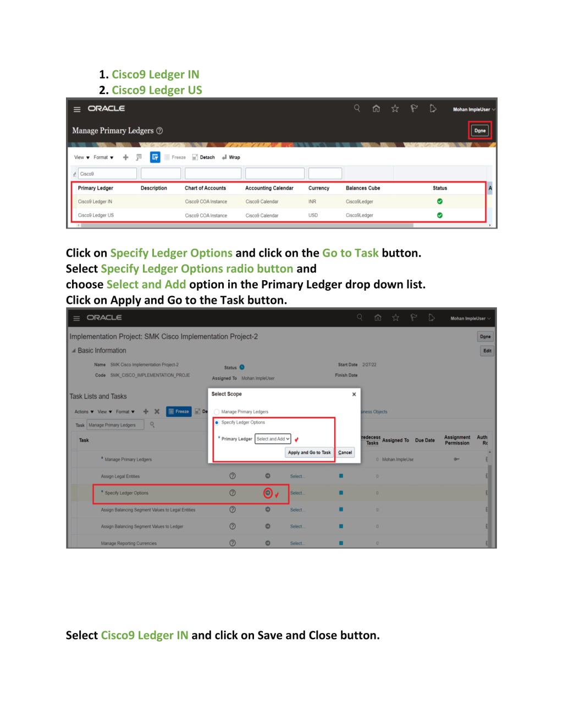Close the Select Scope dialog

tap(354, 394)
